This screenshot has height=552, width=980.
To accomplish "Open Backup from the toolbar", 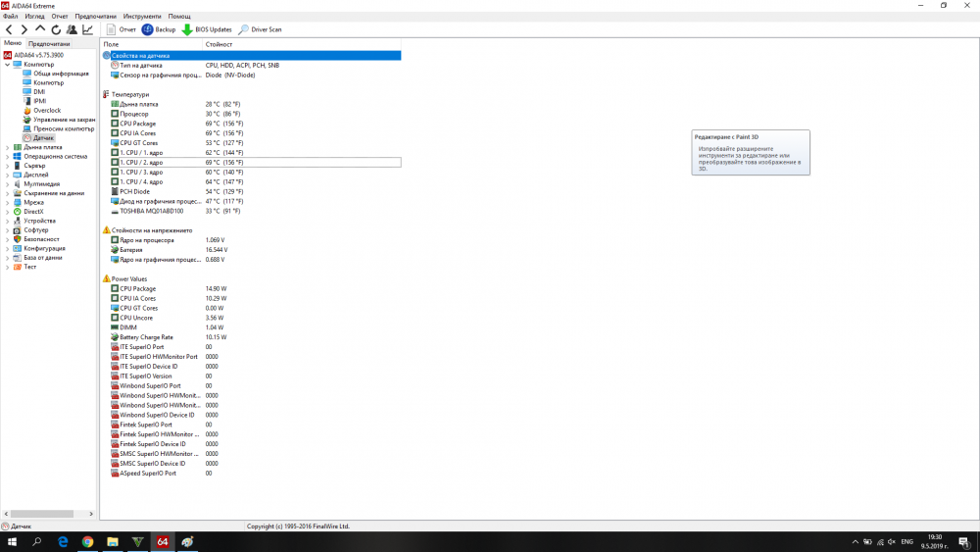I will click(159, 29).
